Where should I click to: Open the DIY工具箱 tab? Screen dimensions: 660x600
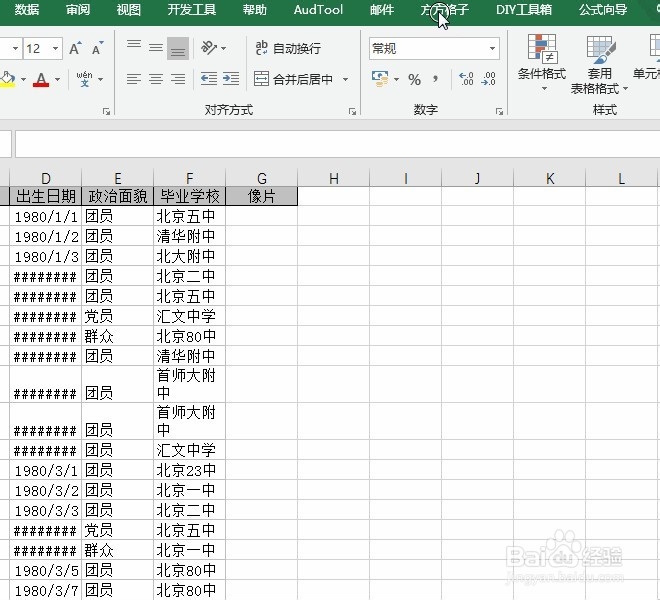pos(524,9)
